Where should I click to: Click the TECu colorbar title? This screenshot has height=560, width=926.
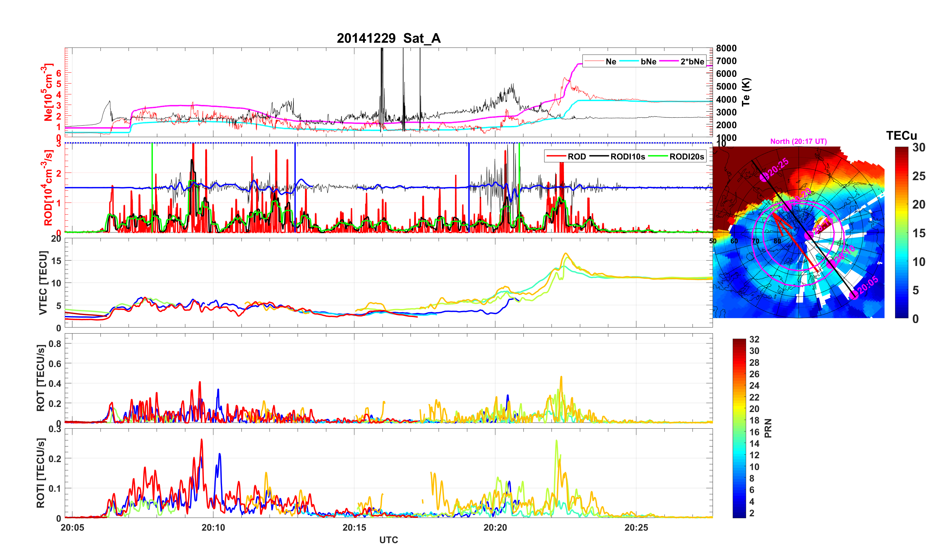[x=901, y=135]
